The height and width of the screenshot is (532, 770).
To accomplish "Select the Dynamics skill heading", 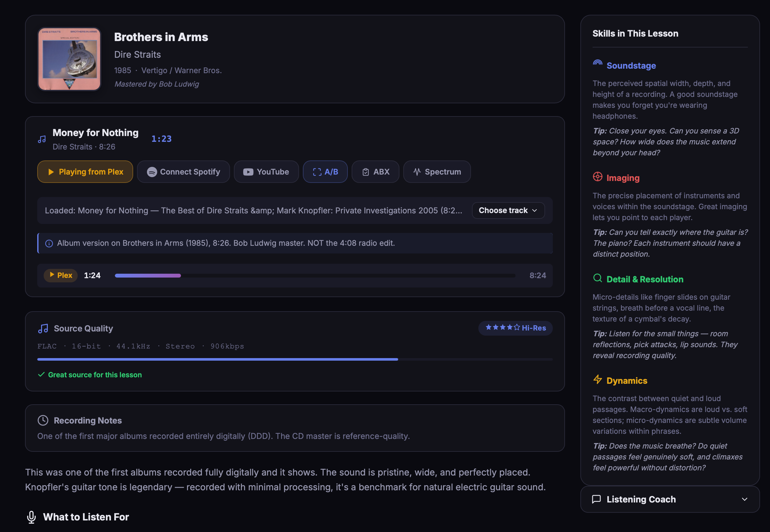I will 627,381.
